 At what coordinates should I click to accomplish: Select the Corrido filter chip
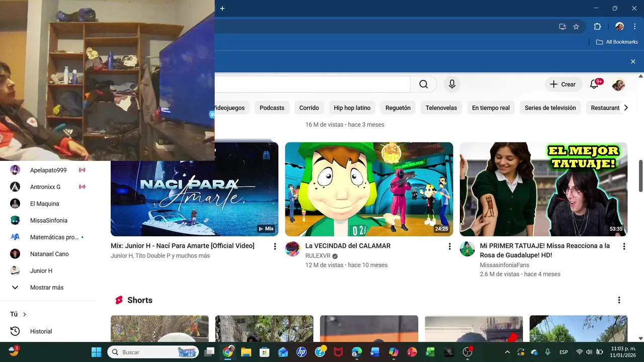309,108
